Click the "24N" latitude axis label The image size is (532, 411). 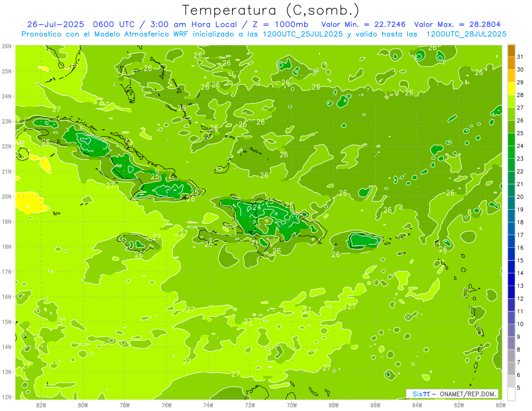tap(7, 96)
